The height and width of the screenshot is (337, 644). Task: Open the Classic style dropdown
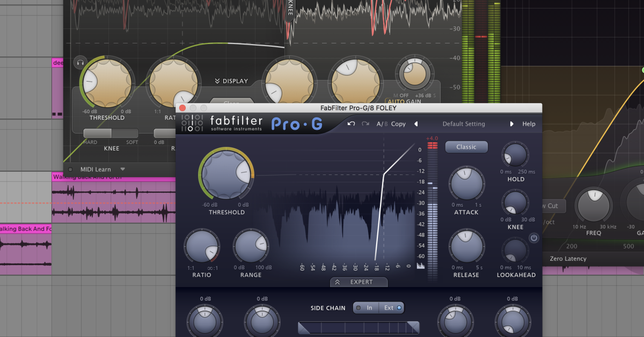pos(466,146)
